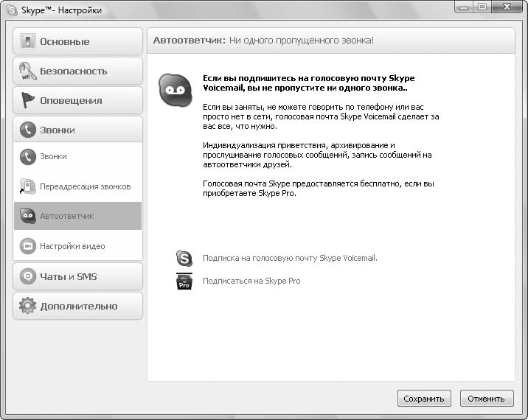Click paragraph starting Индивидуализация приветствия
The image size is (528, 420).
[x=317, y=155]
